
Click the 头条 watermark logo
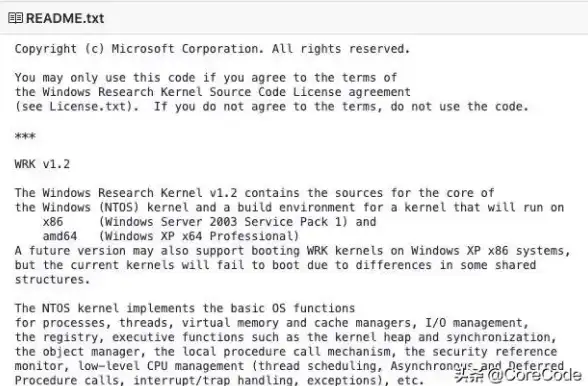point(470,375)
